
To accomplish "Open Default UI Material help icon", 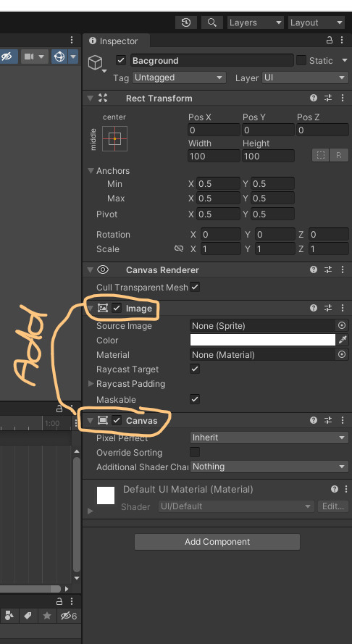I will coord(335,489).
